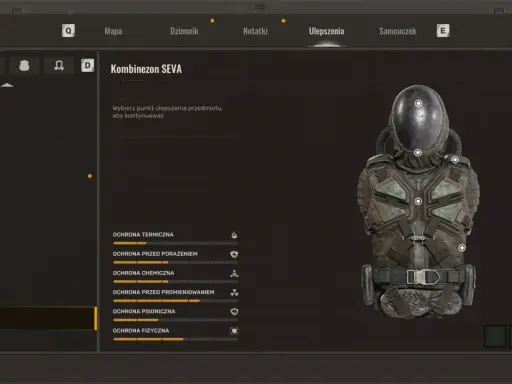512x384 pixels.
Task: Click the Ochrona Psioniczna icon
Action: click(x=234, y=312)
